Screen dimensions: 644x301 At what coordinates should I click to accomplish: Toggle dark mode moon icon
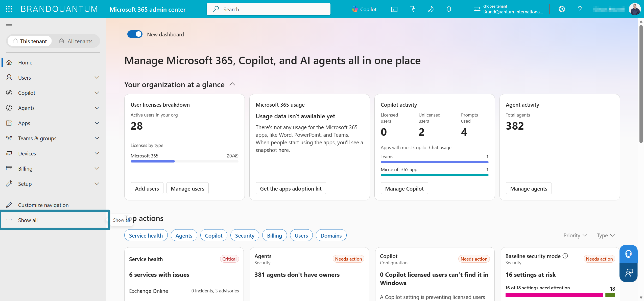point(430,9)
